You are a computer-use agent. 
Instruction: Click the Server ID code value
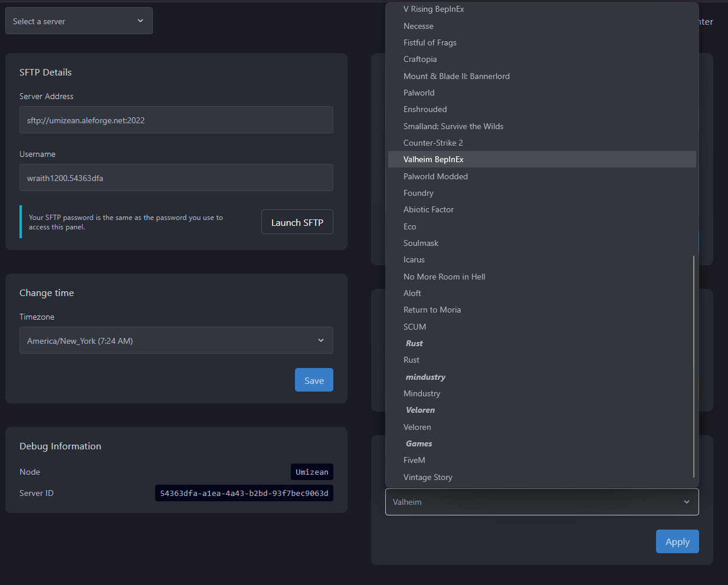point(244,493)
